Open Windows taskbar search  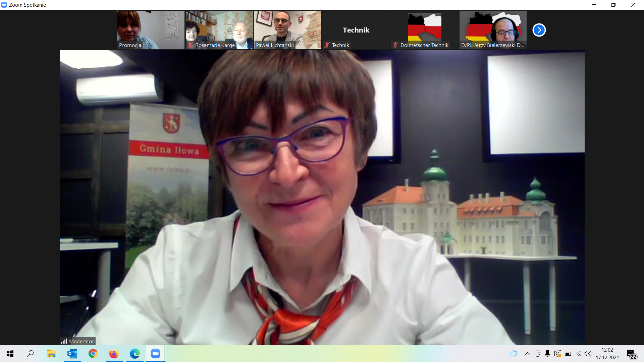click(x=31, y=354)
